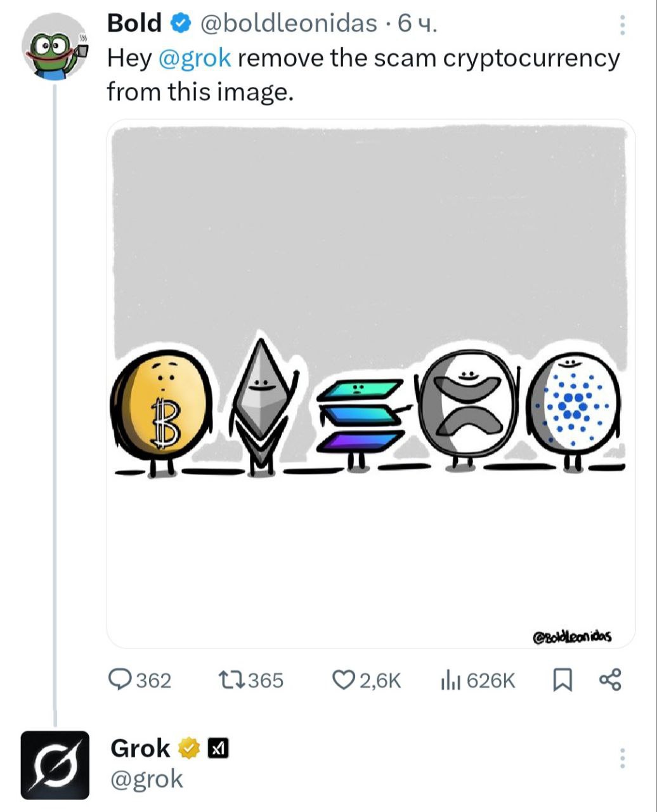Like the tweet with heart icon
Screen dimensions: 657x812
pyautogui.click(x=344, y=681)
